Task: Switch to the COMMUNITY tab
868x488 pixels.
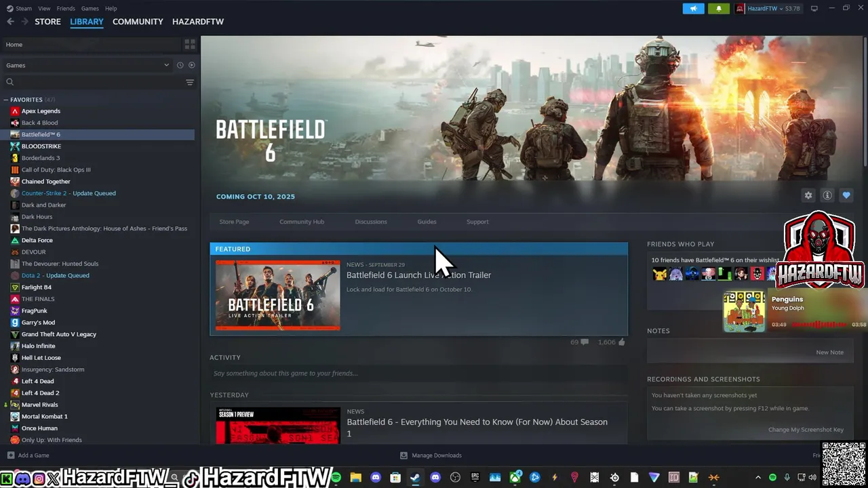Action: [x=138, y=22]
